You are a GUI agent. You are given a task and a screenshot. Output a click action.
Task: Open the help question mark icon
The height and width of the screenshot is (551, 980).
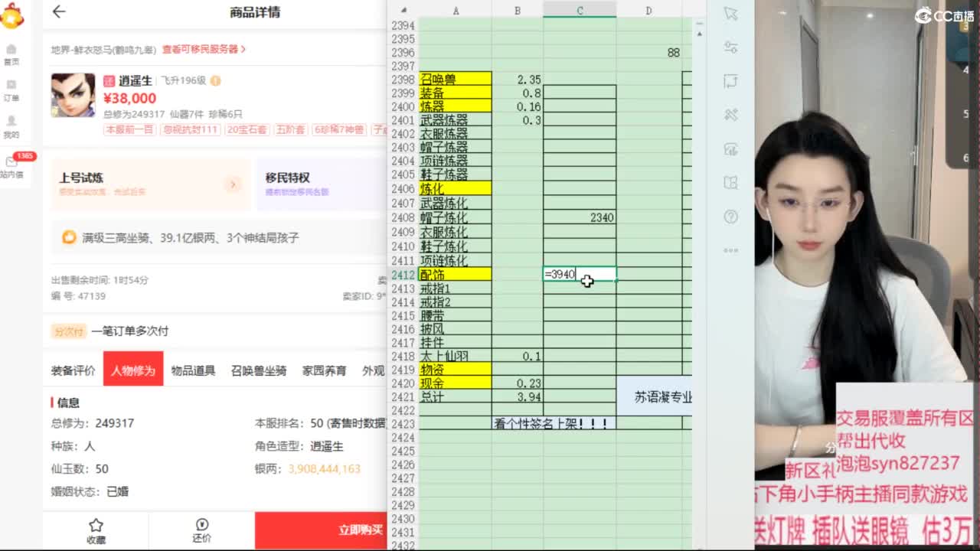730,216
